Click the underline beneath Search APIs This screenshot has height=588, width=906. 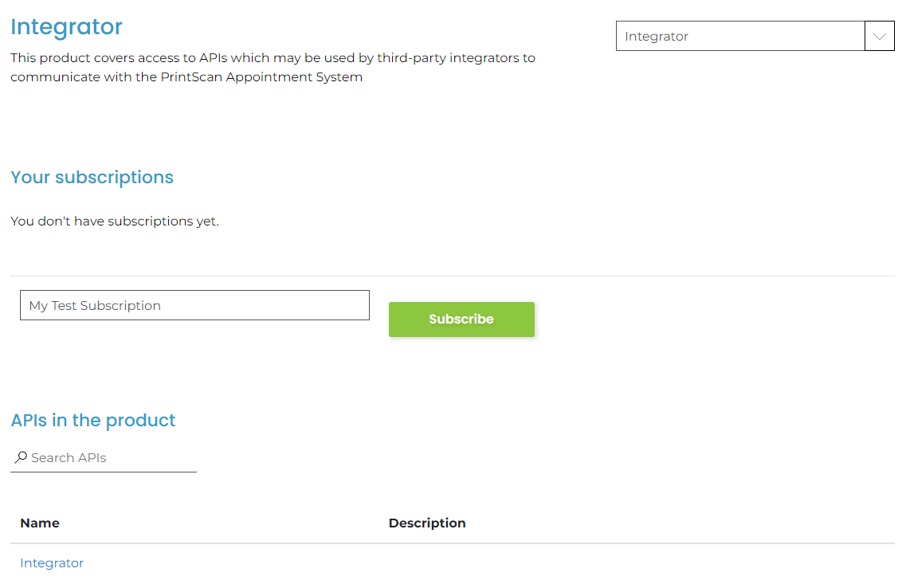click(x=104, y=472)
